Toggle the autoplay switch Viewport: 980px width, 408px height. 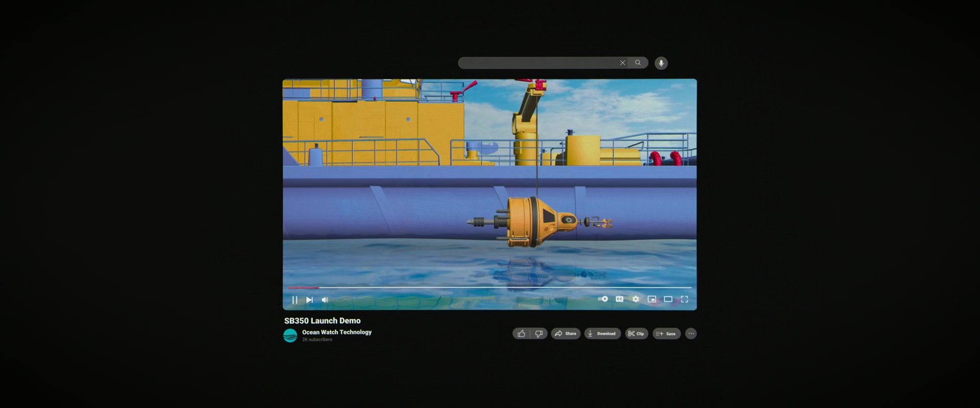click(x=603, y=299)
